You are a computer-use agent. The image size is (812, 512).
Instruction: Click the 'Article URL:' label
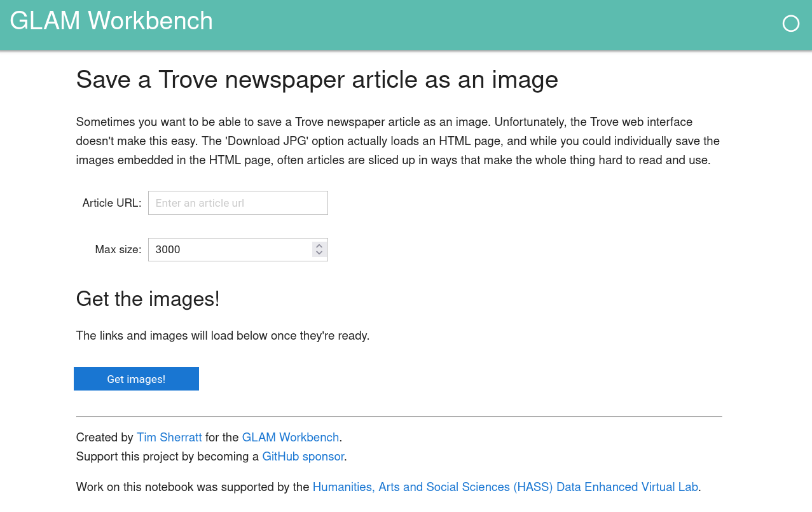(x=112, y=203)
